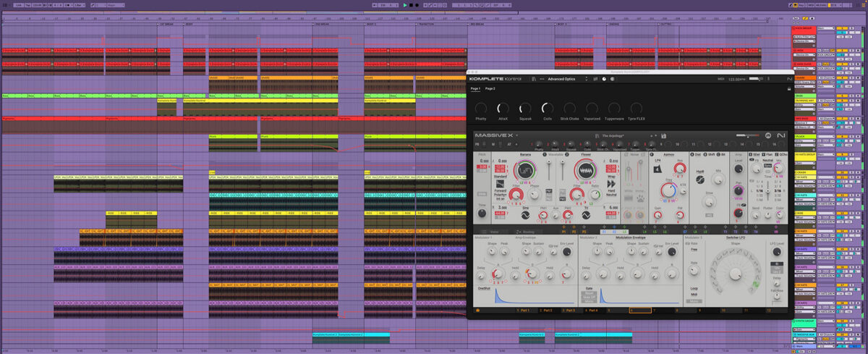Select the LP4 filter type icon
Image resolution: width=868 pixels, height=354 pixels.
pos(657,169)
